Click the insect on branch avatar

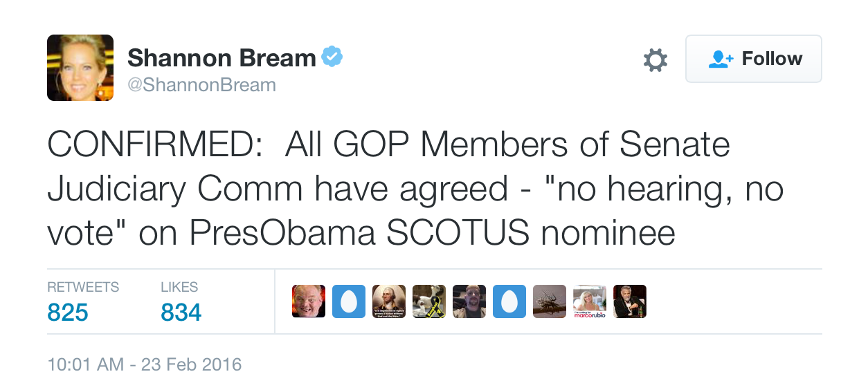(x=550, y=301)
